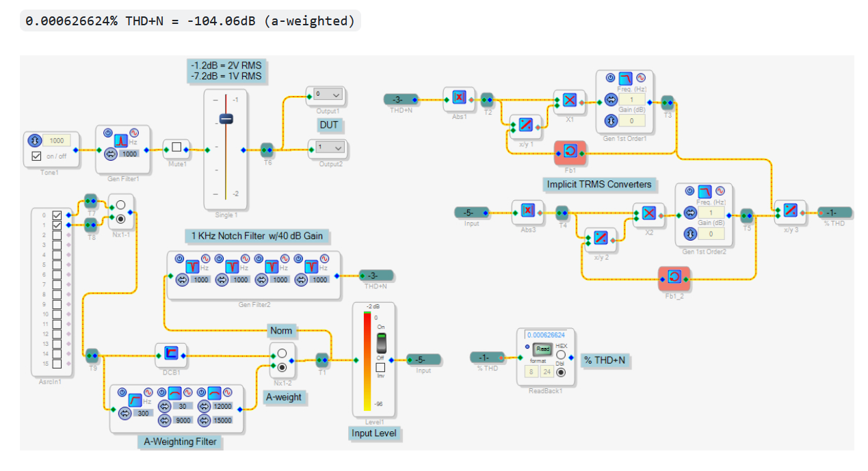Toggle the Tone1 on/off checkbox
This screenshot has height=471, width=868.
[x=37, y=156]
